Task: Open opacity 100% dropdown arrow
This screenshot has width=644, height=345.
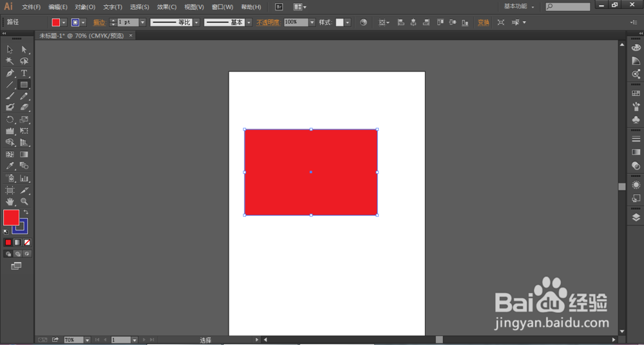Action: tap(312, 22)
